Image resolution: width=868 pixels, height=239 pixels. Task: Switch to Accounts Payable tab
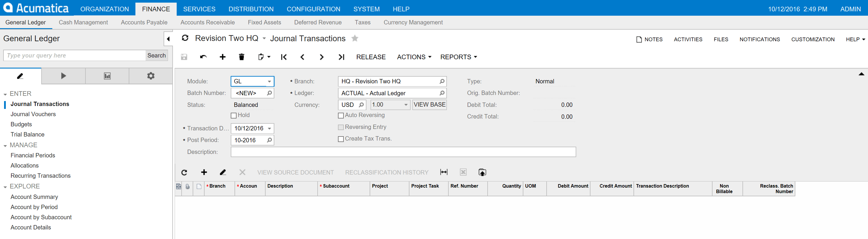pos(144,23)
